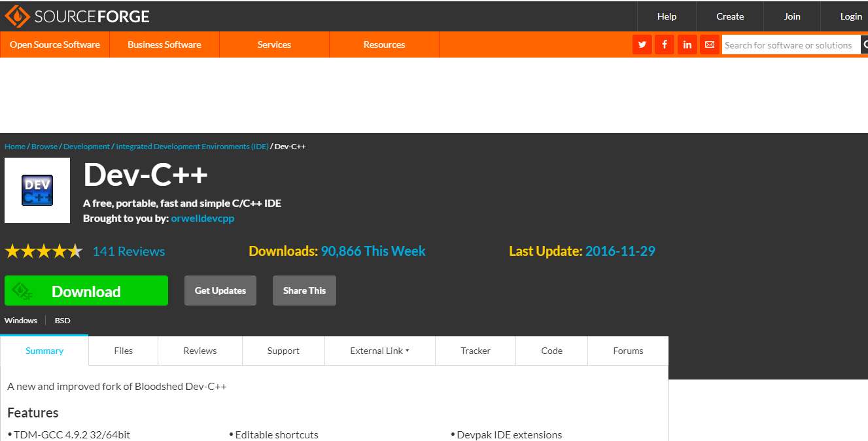This screenshot has width=868, height=441.
Task: Open SourceForge LinkedIn page icon
Action: 687,44
